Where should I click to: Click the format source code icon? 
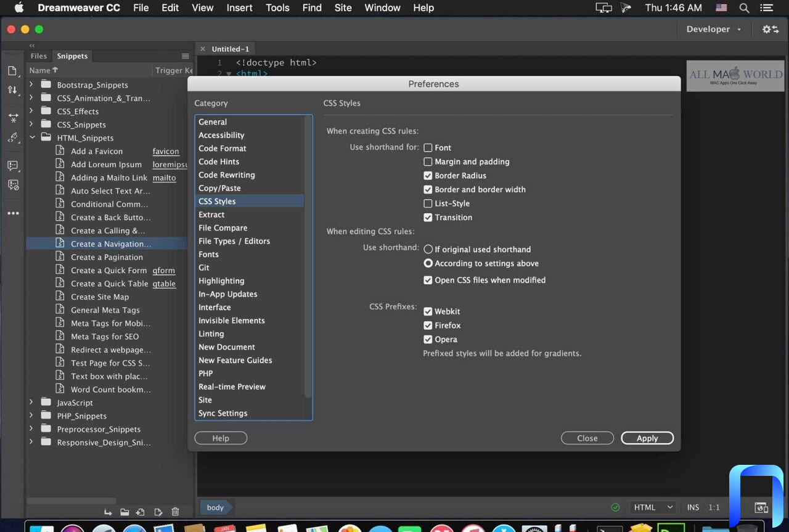tap(13, 137)
